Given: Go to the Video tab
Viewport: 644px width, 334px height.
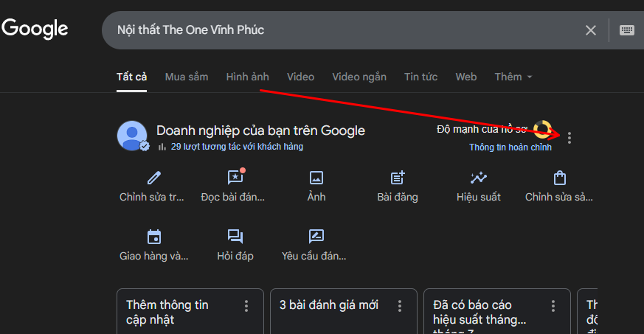Looking at the screenshot, I should tap(301, 77).
